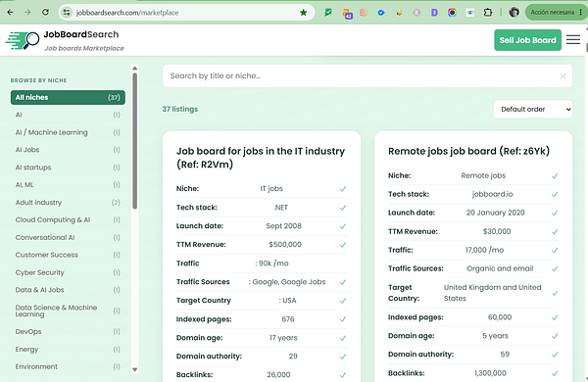Screen dimensions: 588x382
Task: Click the JobBoardSearch site title
Action: tap(81, 34)
